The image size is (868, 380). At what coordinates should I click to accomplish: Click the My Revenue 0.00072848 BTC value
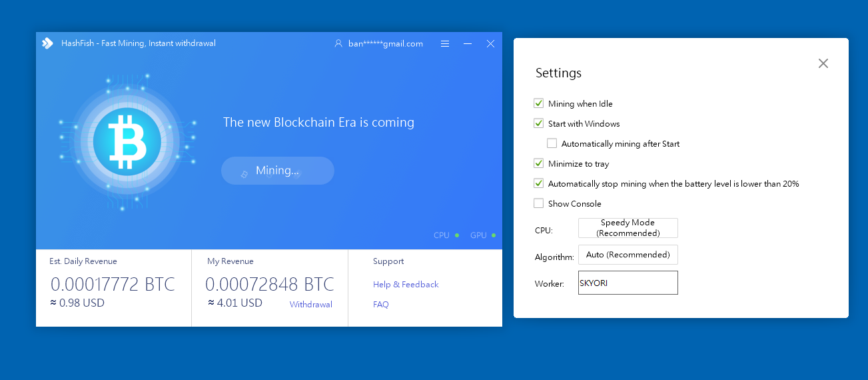point(270,284)
